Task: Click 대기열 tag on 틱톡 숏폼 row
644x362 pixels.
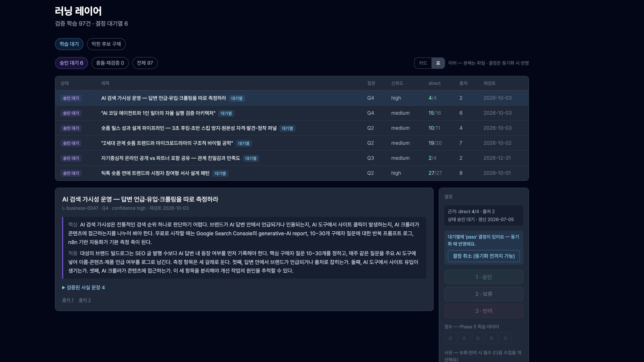Action: [x=220, y=173]
